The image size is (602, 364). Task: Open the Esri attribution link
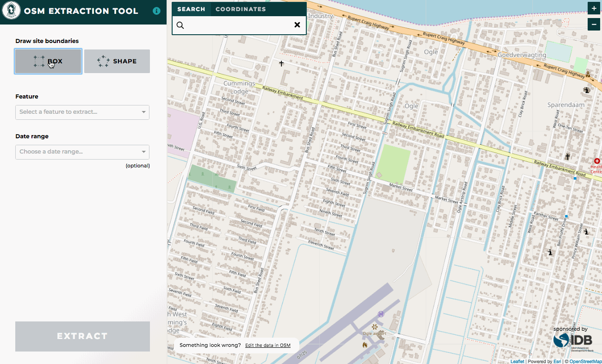[x=557, y=361]
